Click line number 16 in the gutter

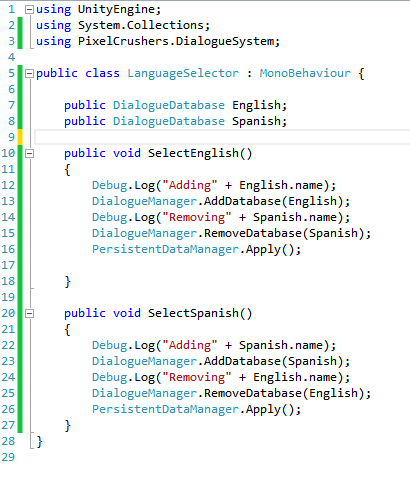[x=8, y=249]
